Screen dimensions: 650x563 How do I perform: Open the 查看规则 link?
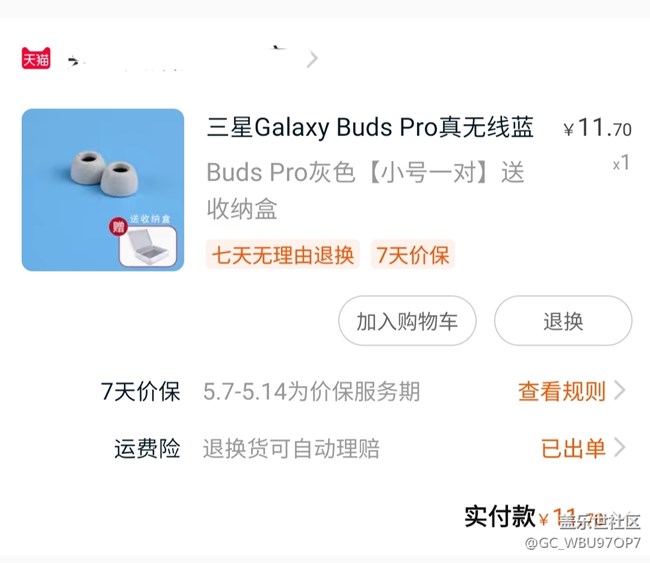click(x=562, y=391)
